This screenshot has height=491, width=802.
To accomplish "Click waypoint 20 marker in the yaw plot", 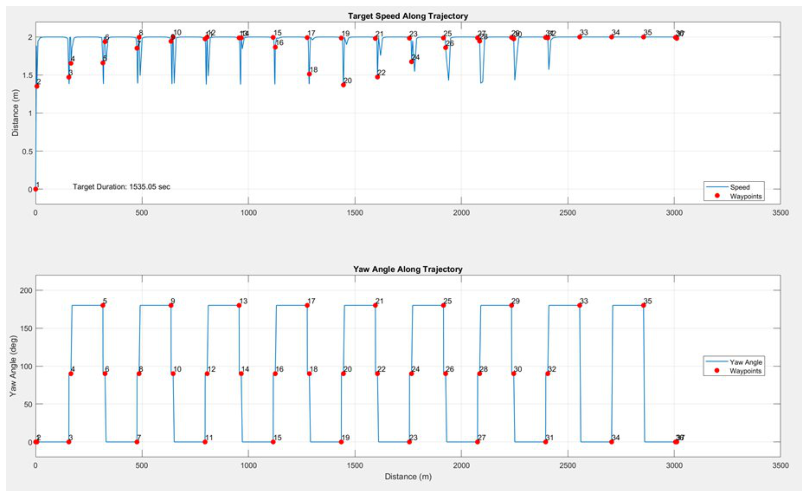I will 343,373.
